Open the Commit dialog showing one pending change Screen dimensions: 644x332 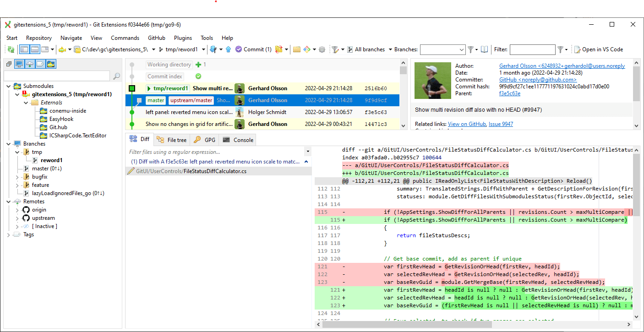(253, 49)
